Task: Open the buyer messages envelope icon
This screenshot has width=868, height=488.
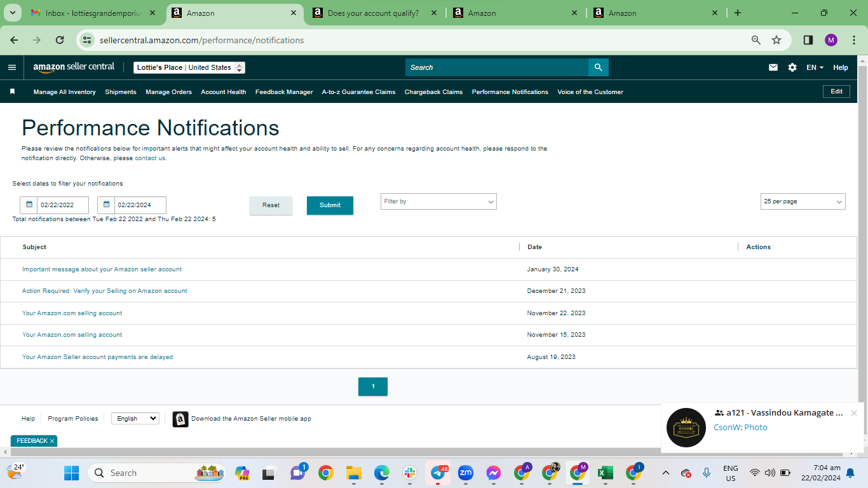Action: point(773,67)
